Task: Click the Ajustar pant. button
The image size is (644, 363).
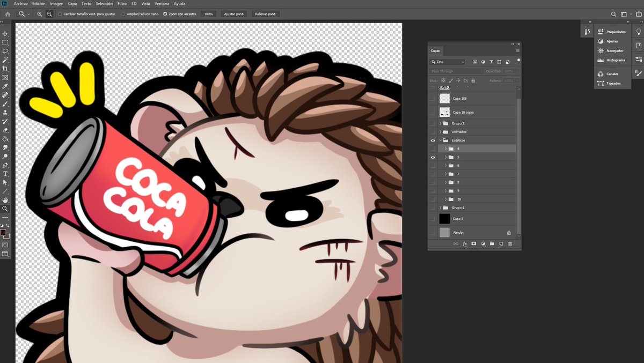Action: click(x=233, y=14)
